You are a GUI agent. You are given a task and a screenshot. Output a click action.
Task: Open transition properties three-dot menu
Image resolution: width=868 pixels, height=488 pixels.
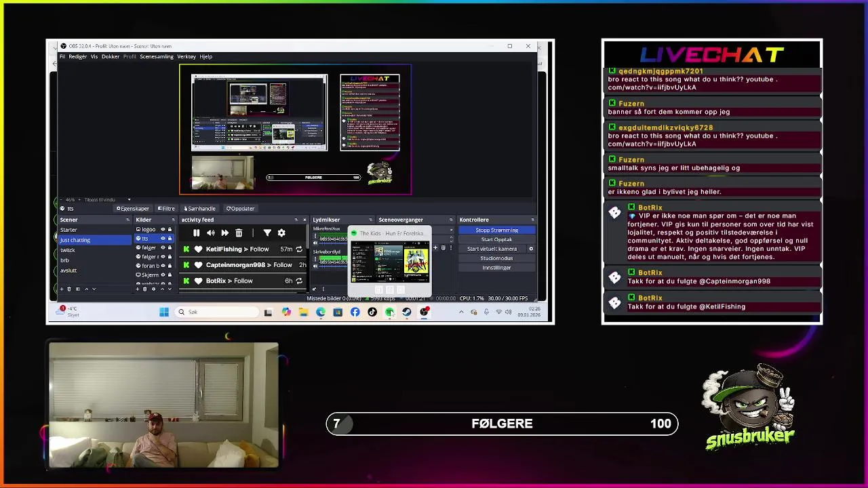coord(451,247)
